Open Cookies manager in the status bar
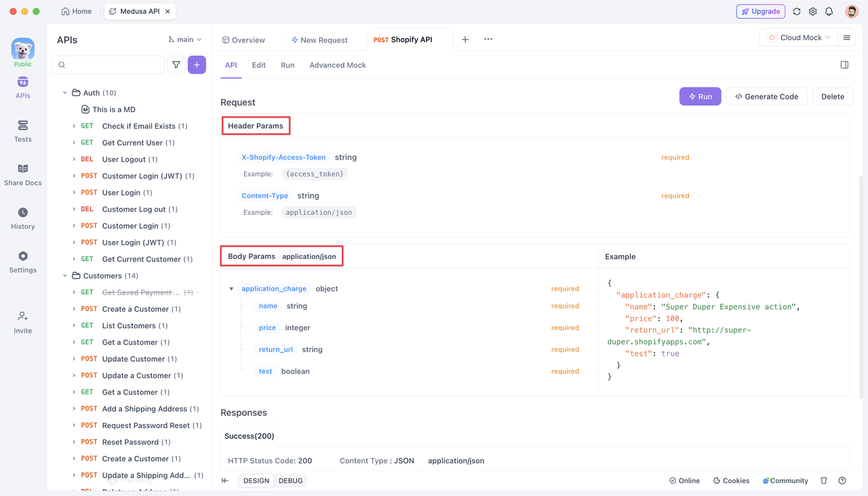 coord(731,480)
